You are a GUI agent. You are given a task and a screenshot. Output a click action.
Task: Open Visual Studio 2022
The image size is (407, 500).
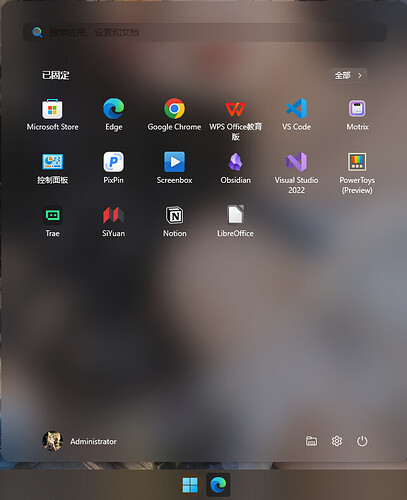tap(296, 173)
